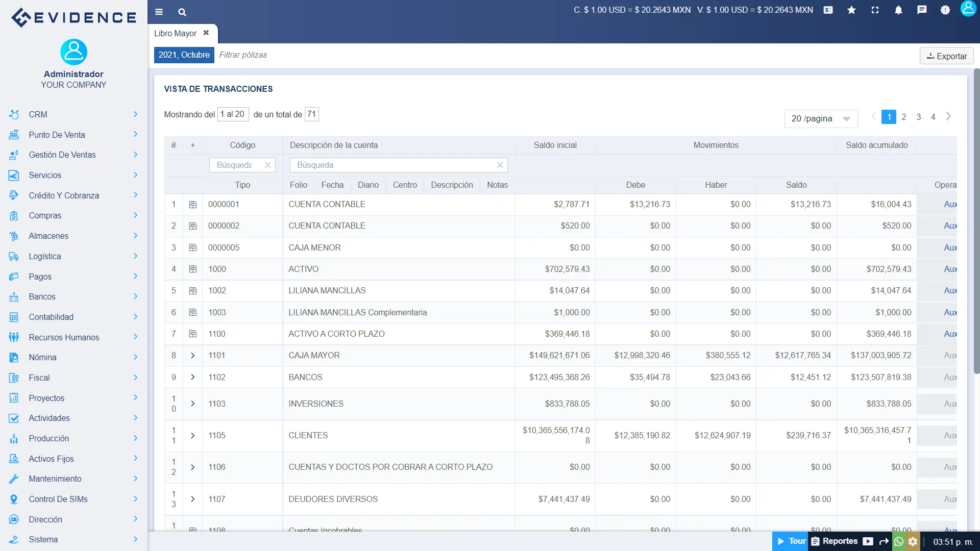Clear the Código search field
Viewport: 980px width, 551px height.
(x=267, y=165)
